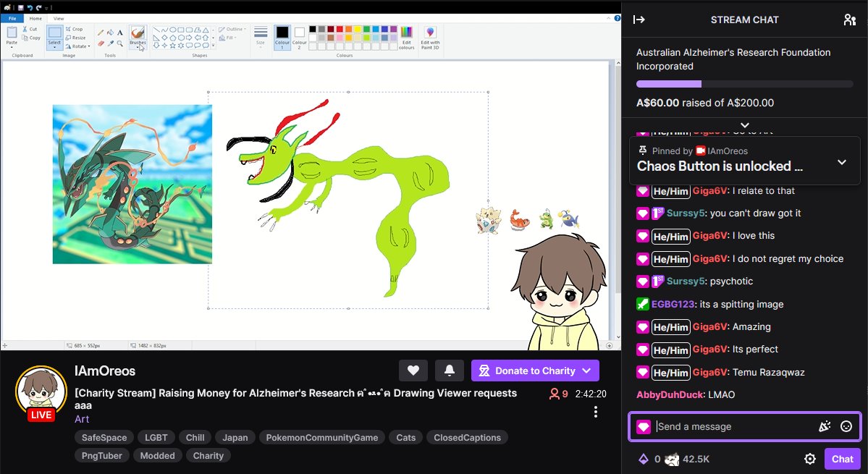Open the Paste dropdown arrow
Viewport: 868px width, 474px height.
click(12, 47)
